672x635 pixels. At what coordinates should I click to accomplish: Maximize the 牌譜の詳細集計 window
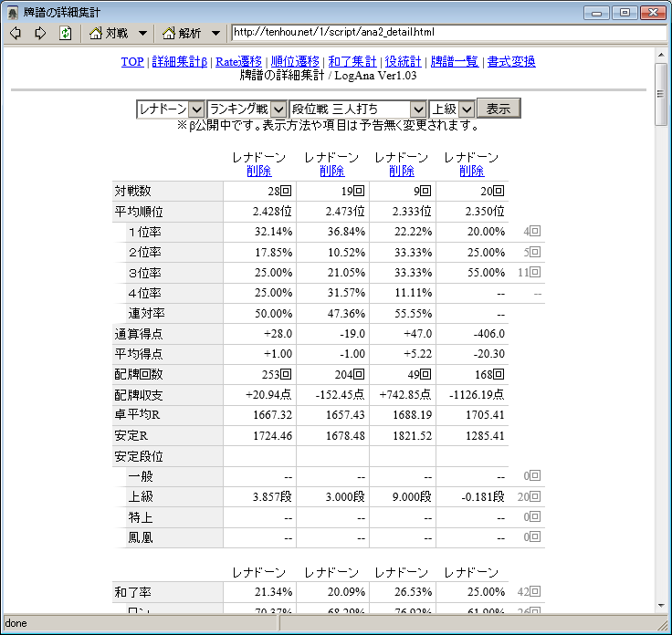(x=625, y=13)
